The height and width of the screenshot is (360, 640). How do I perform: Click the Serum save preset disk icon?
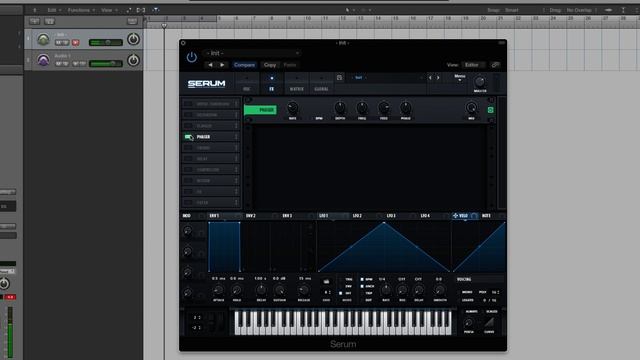[339, 78]
